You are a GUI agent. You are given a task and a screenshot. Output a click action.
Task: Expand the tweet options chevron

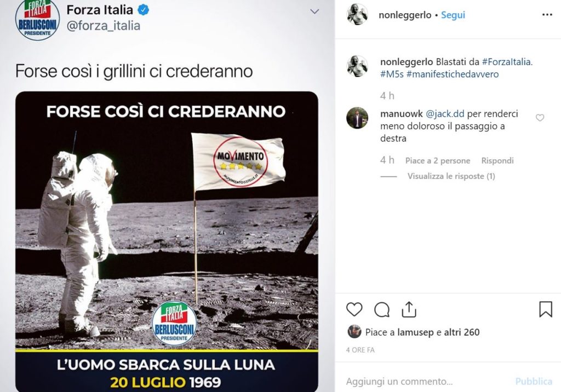314,11
